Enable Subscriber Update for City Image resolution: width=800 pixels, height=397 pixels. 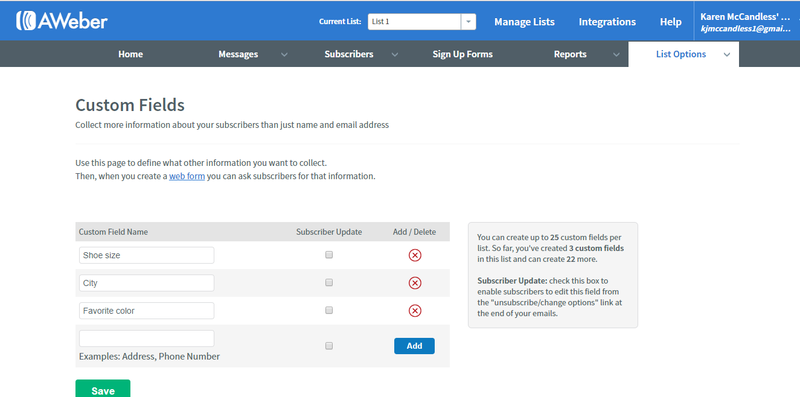tap(329, 282)
